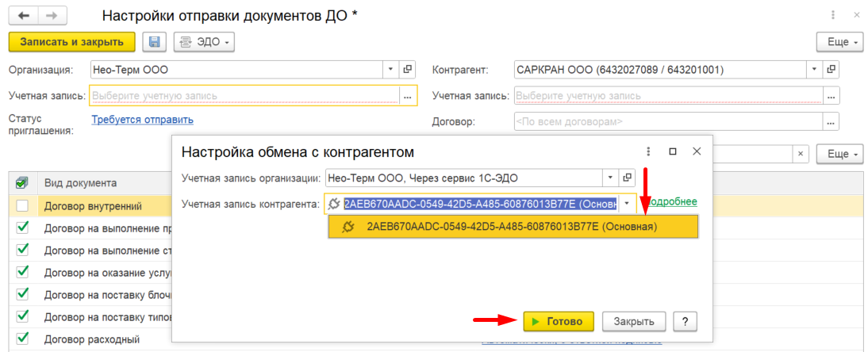Viewport: 868px width, 352px height.
Task: Expand Учетная запись организации dropdown arrow
Action: click(610, 178)
